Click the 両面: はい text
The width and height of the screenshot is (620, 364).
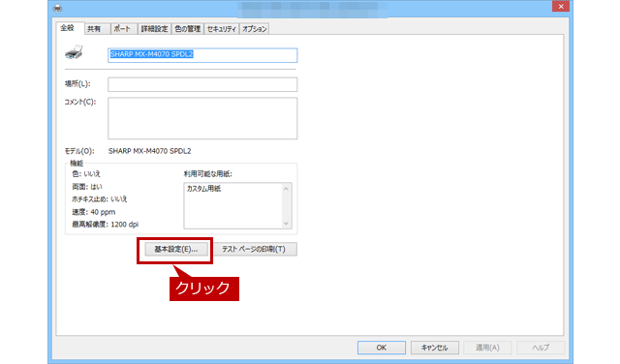(86, 187)
